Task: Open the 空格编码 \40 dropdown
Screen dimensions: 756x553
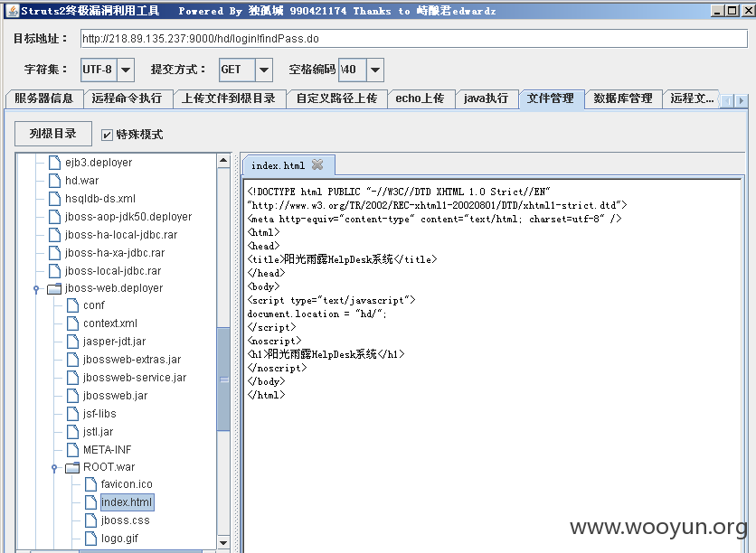Action: click(375, 70)
